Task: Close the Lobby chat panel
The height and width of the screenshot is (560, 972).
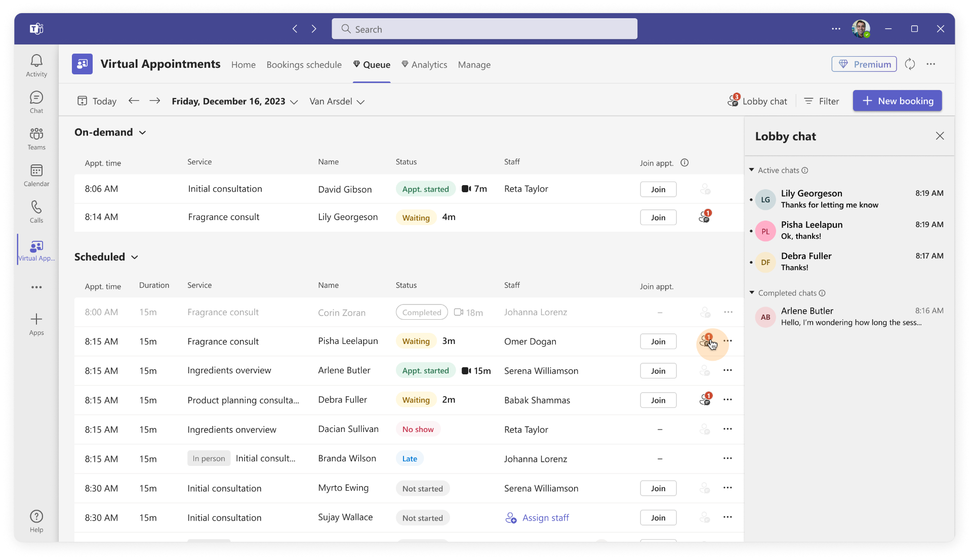Action: coord(940,136)
